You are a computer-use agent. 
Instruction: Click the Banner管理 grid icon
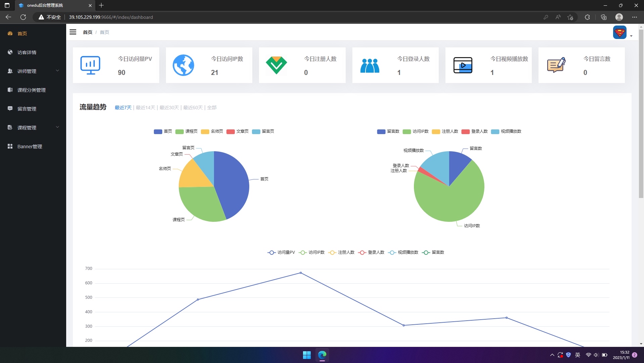10,146
